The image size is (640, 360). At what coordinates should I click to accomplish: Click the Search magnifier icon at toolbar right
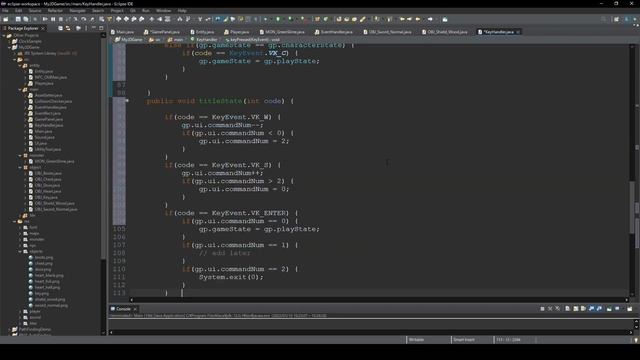click(603, 19)
